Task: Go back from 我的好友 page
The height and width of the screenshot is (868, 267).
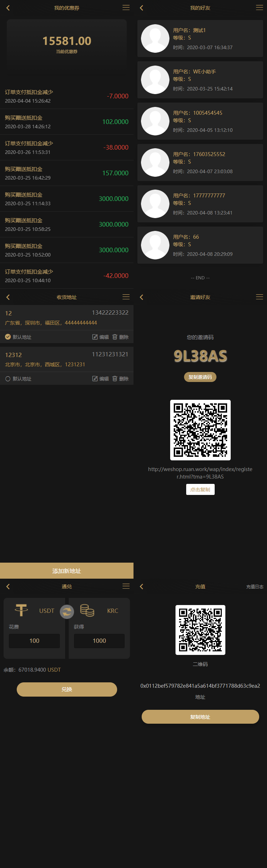Action: tap(141, 8)
